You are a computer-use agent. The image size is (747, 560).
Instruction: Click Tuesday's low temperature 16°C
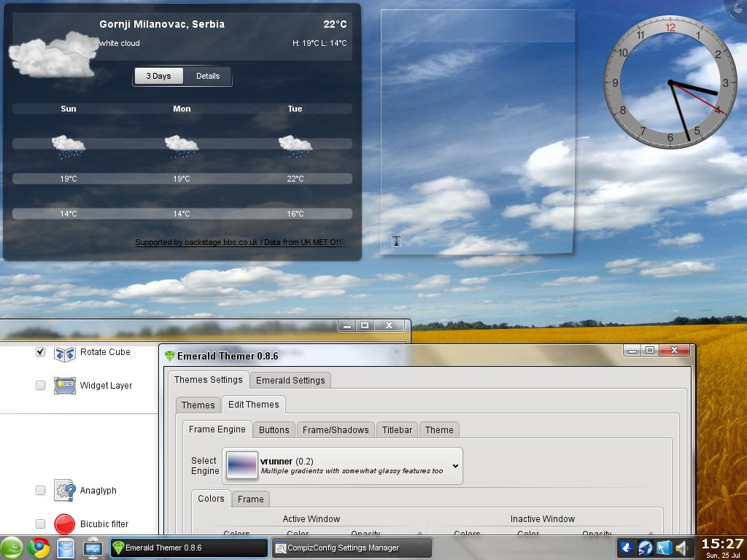pos(295,214)
